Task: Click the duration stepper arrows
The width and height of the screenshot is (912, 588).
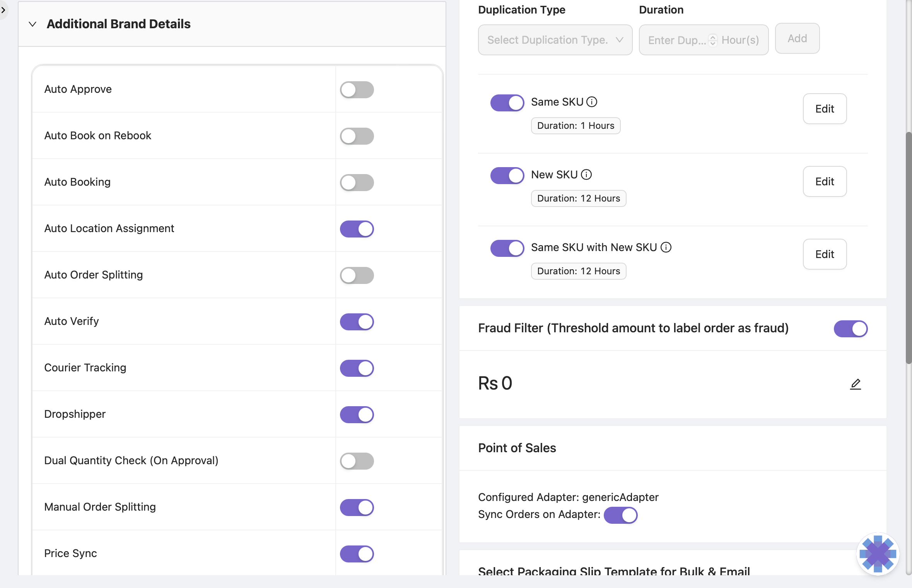Action: (x=713, y=40)
